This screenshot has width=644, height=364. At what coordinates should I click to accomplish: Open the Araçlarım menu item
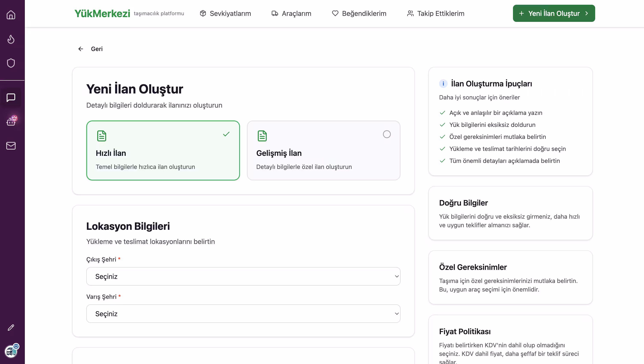click(291, 14)
